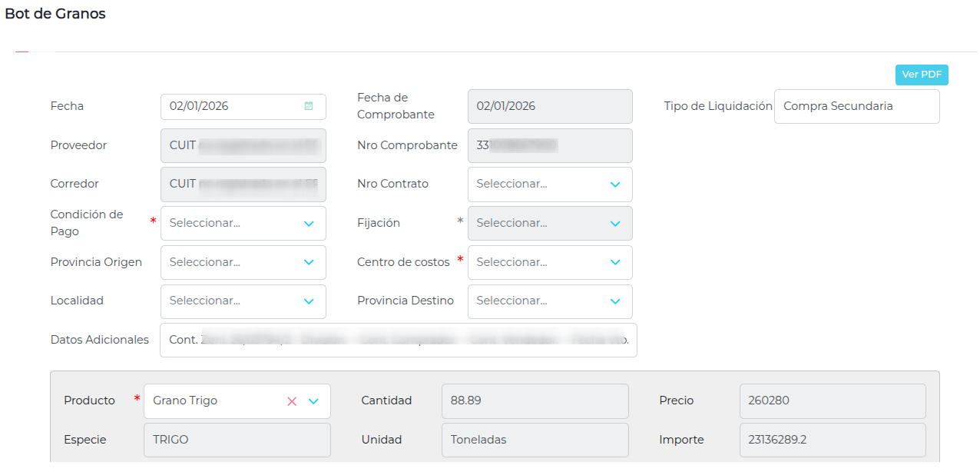
Task: Select the Precio field with 260280
Action: (833, 401)
